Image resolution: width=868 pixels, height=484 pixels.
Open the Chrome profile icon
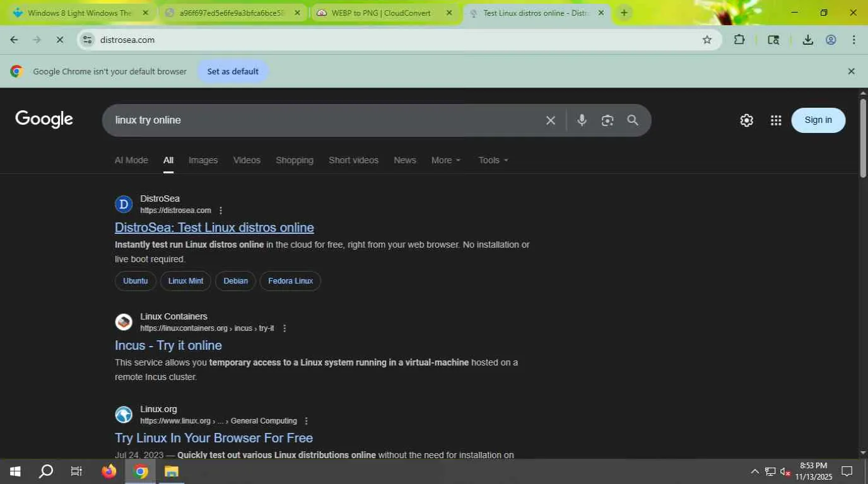tap(831, 40)
